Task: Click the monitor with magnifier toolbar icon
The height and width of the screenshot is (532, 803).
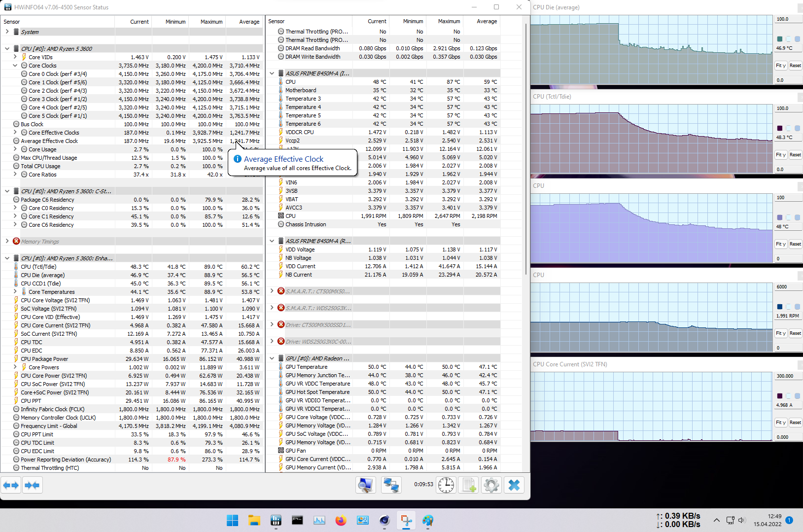Action: (x=365, y=485)
